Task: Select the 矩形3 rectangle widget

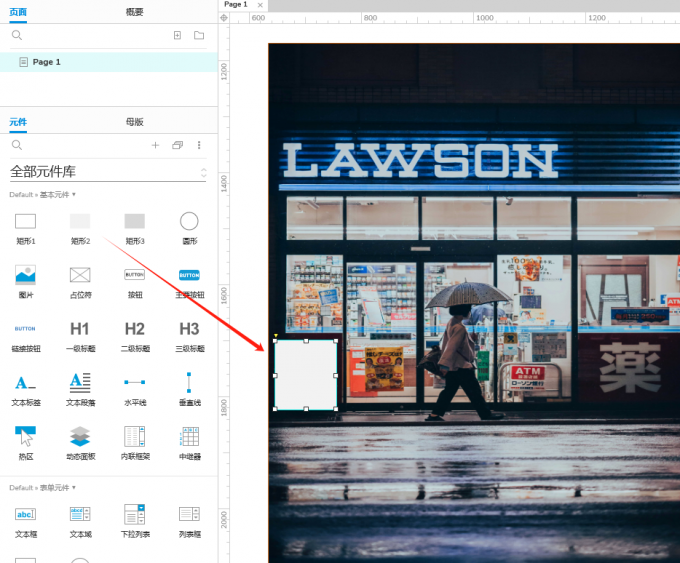Action: pos(135,229)
